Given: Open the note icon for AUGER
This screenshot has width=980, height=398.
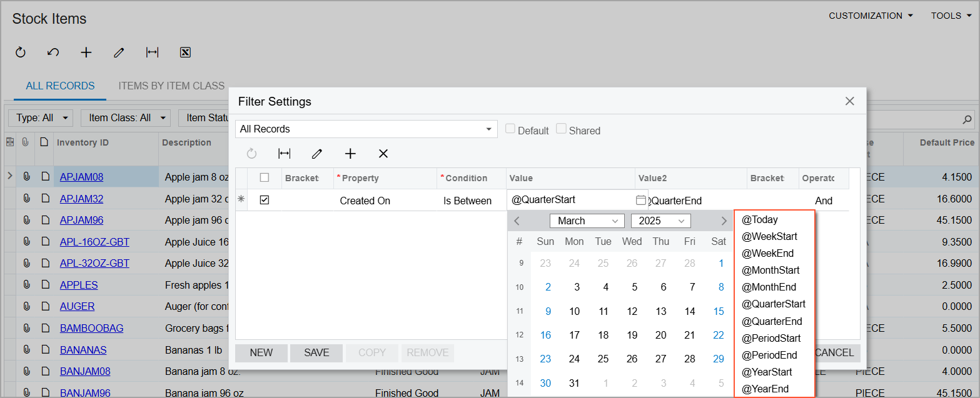Looking at the screenshot, I should click(x=44, y=306).
